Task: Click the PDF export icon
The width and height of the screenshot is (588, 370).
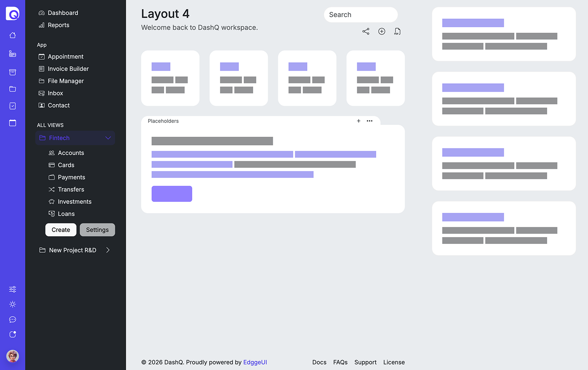Action: click(397, 31)
